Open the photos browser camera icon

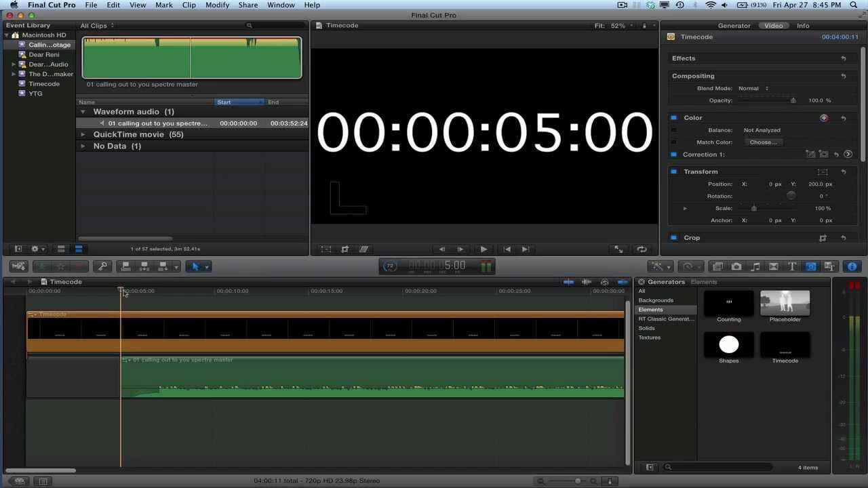pos(736,267)
